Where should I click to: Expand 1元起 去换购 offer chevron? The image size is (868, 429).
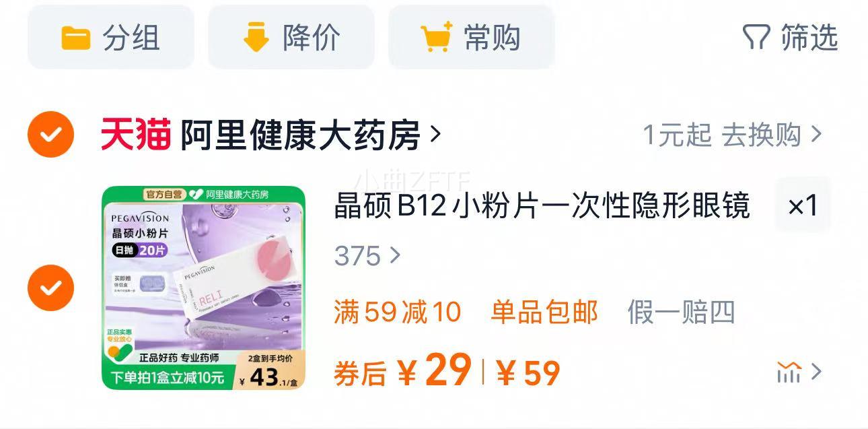pos(816,135)
